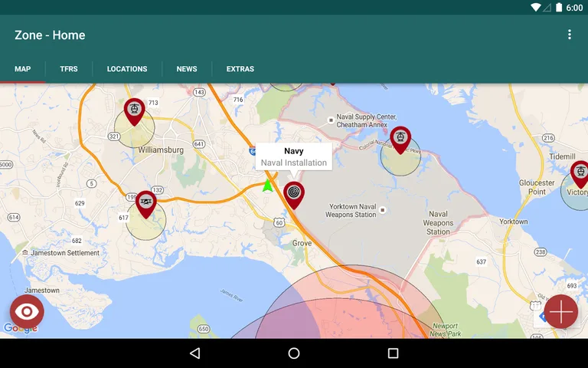Tap the route 650 road shield
This screenshot has height=368, width=588.
pos(203,329)
